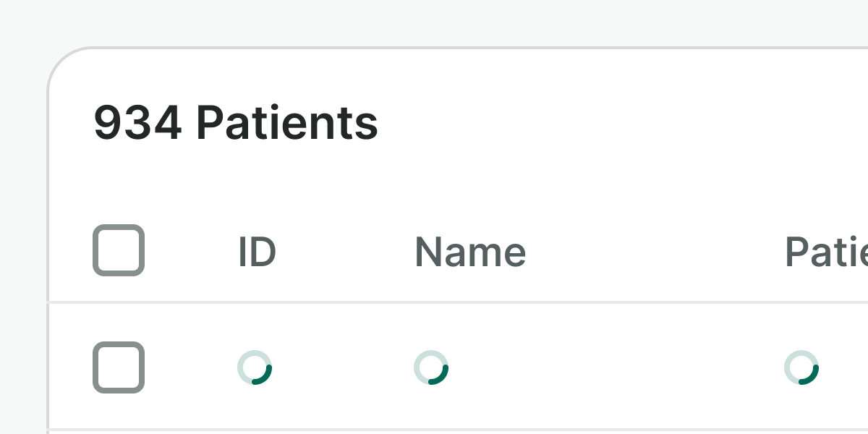The image size is (868, 434).
Task: Select the first row's Name loading indicator
Action: [x=431, y=367]
